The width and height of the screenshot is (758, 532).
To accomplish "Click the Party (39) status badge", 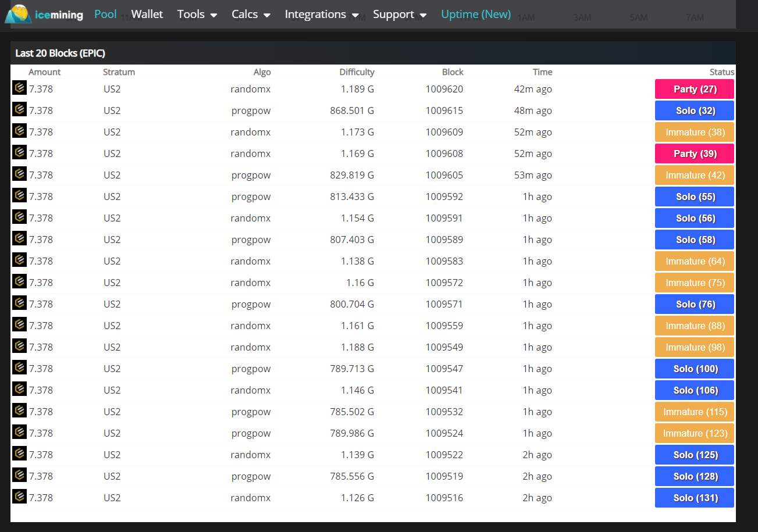I will tap(695, 153).
